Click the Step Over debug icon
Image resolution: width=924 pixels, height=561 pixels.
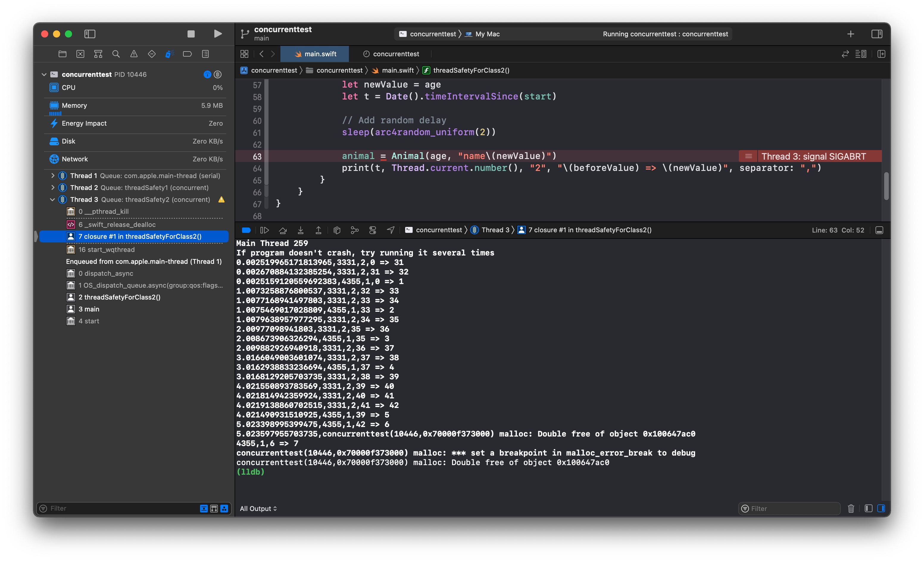(283, 230)
